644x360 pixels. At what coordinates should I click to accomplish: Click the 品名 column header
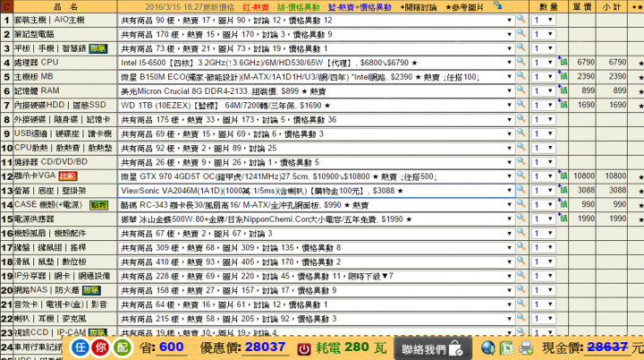(65, 7)
